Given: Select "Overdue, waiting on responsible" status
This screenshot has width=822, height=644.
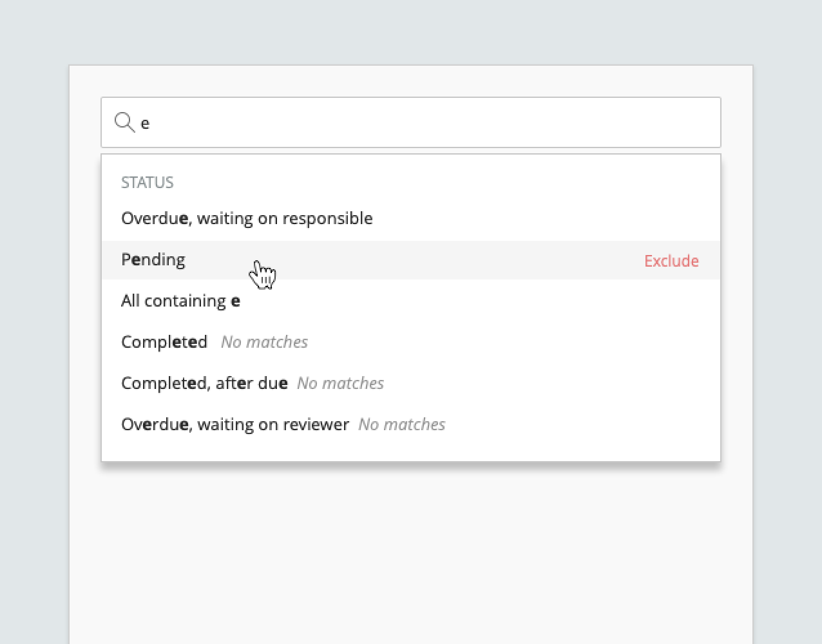Looking at the screenshot, I should coord(247,218).
